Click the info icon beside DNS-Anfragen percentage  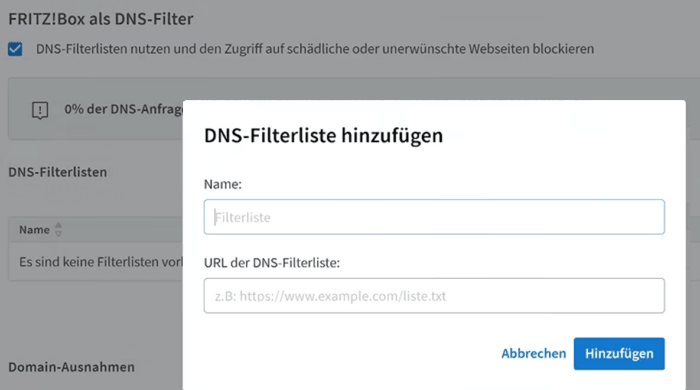(x=40, y=109)
